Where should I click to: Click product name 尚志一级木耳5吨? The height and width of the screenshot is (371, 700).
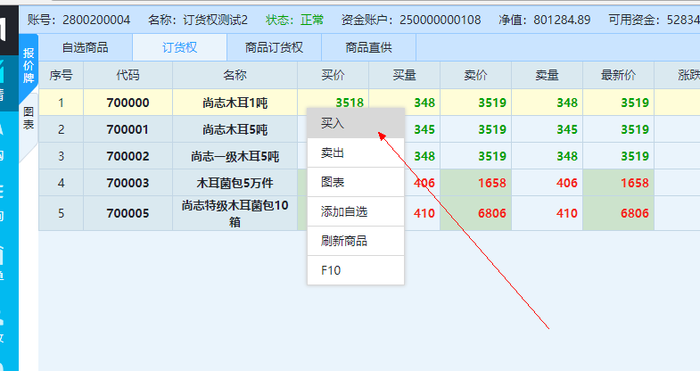pyautogui.click(x=235, y=157)
